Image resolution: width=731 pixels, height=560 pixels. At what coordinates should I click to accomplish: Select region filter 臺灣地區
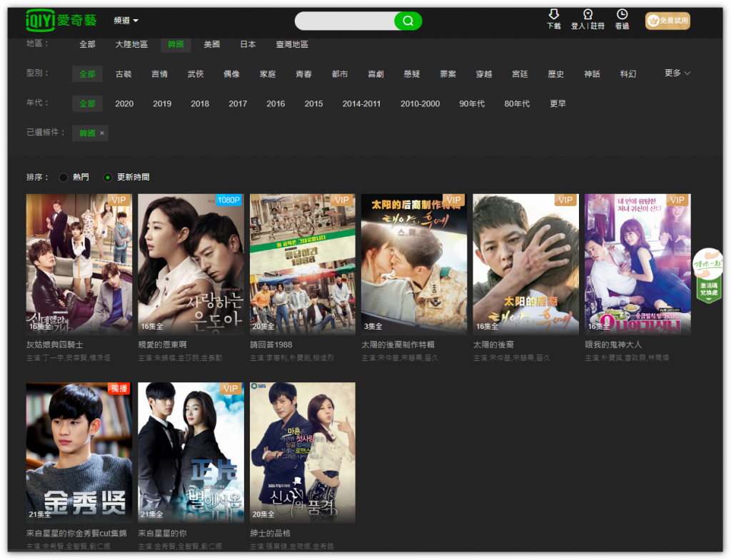(x=292, y=44)
